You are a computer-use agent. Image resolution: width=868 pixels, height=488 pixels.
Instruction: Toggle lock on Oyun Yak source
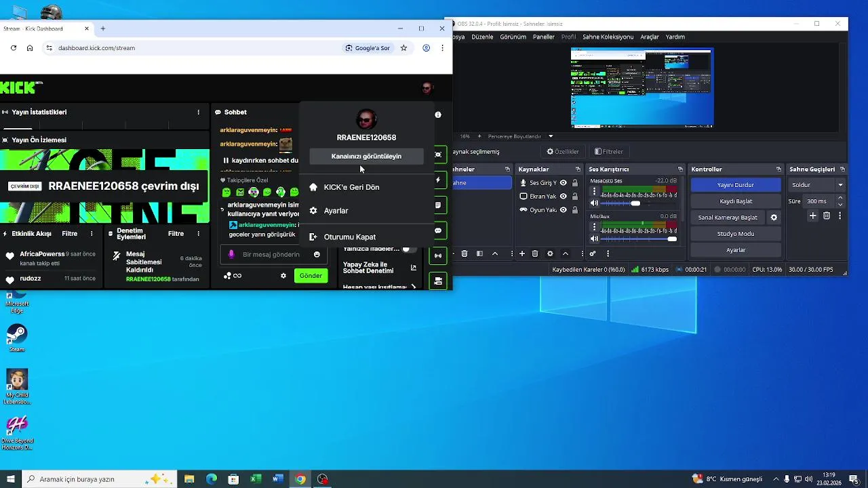click(575, 210)
